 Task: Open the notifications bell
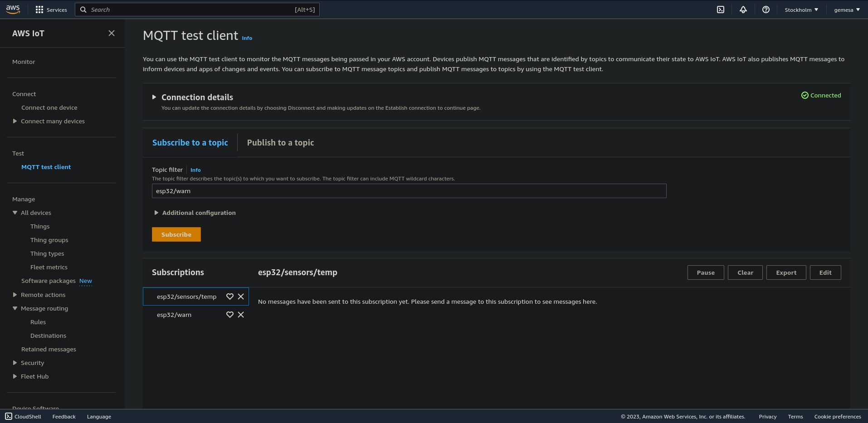(743, 10)
